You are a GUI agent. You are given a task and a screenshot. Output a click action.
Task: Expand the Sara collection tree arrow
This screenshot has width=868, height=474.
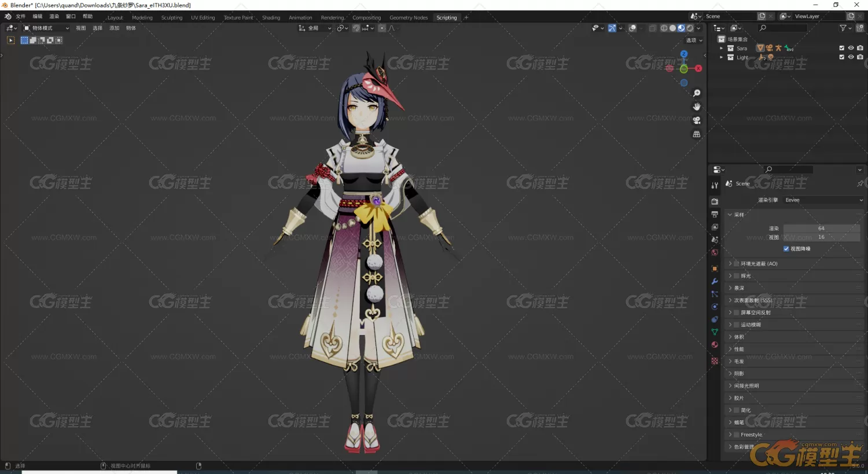tap(721, 48)
